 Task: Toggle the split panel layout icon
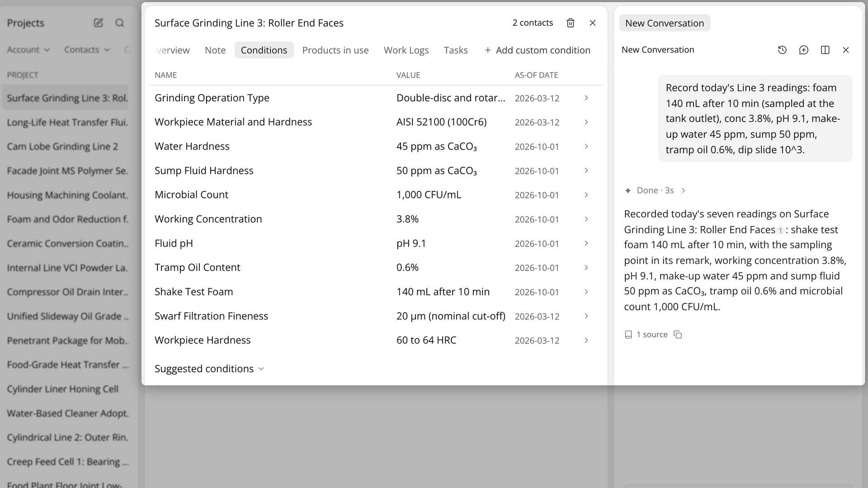pos(825,50)
